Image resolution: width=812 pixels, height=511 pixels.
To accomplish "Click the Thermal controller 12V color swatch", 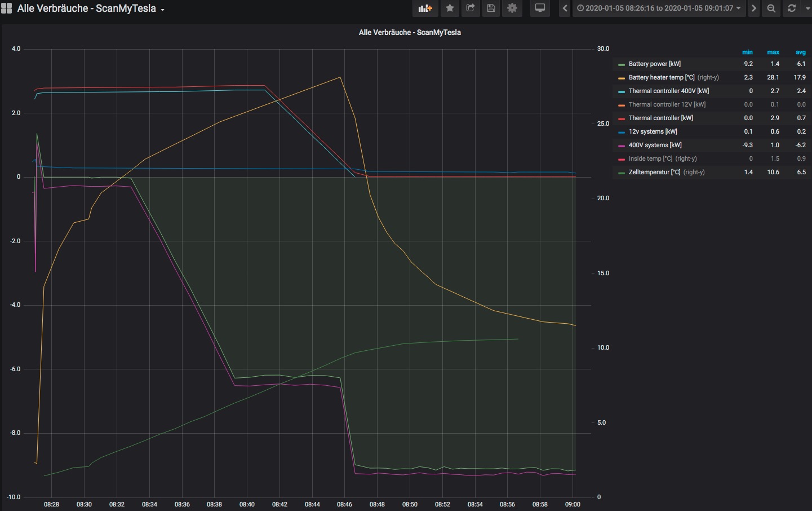I will pos(622,105).
